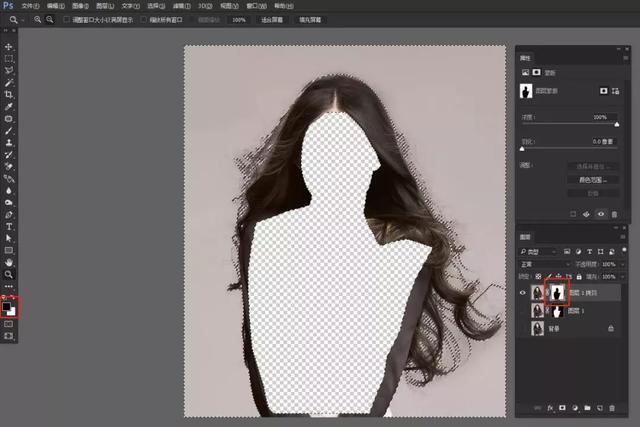Click the delete mask trash icon in Properties
The image size is (640, 427).
pyautogui.click(x=614, y=213)
